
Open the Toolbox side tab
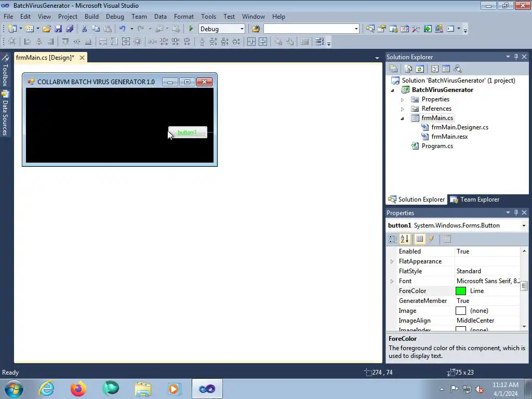[x=5, y=70]
